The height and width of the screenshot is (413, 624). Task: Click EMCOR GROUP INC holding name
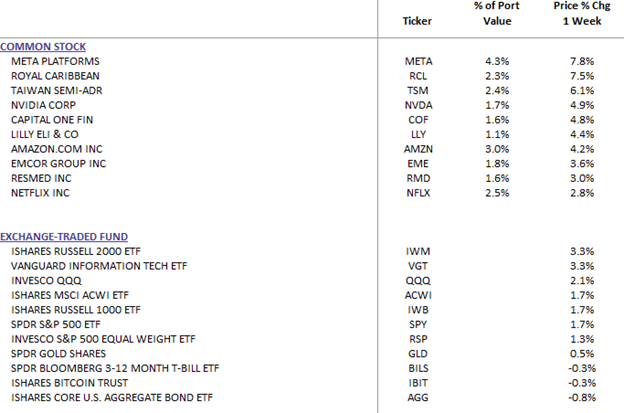click(58, 164)
